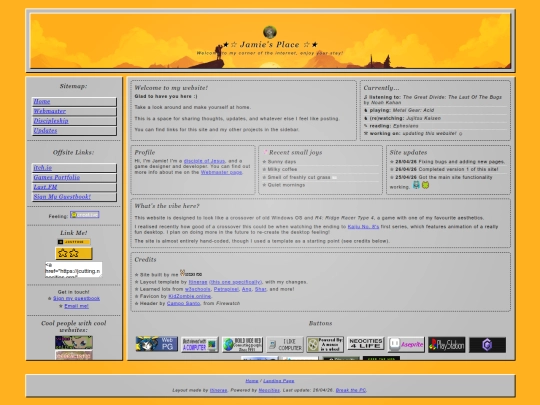540x405 pixels.
Task: Open the second cool website thumbnail button
Action: pos(74,355)
